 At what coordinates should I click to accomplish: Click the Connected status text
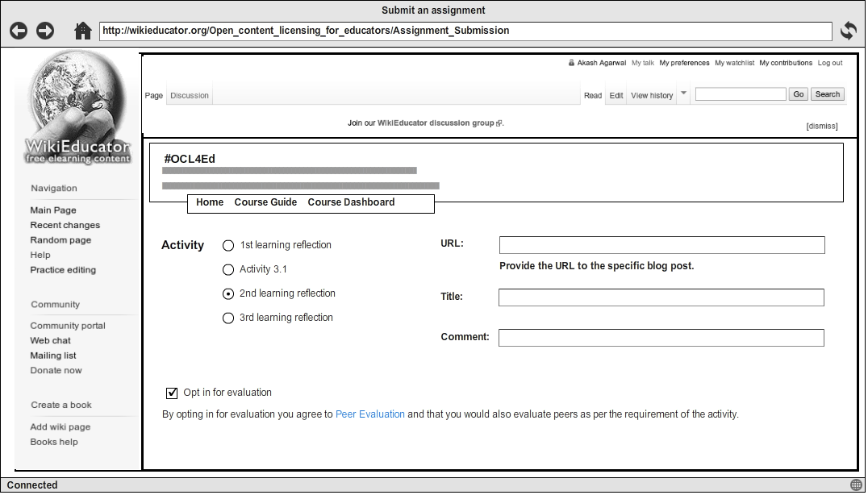(32, 485)
